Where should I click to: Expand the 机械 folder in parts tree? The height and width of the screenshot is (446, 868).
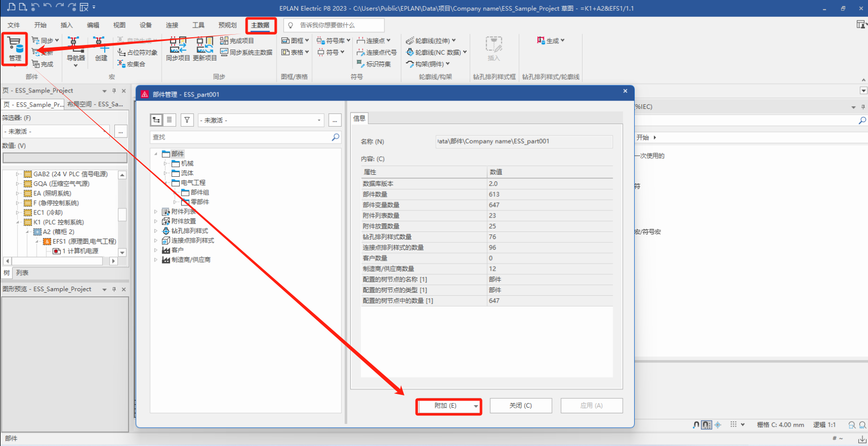pyautogui.click(x=165, y=163)
